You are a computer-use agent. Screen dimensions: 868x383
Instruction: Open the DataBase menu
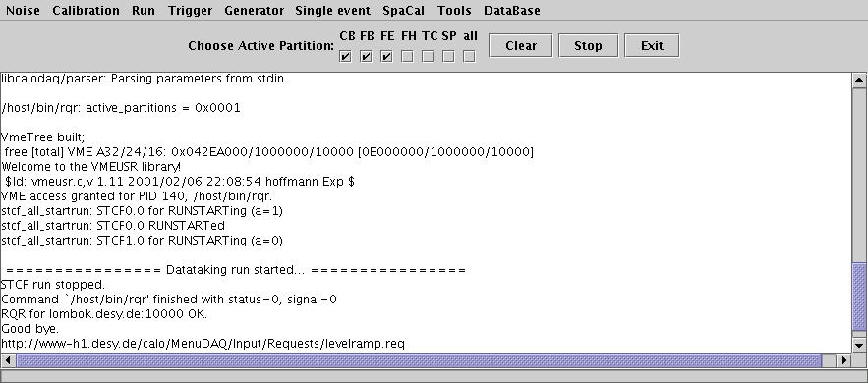511,11
